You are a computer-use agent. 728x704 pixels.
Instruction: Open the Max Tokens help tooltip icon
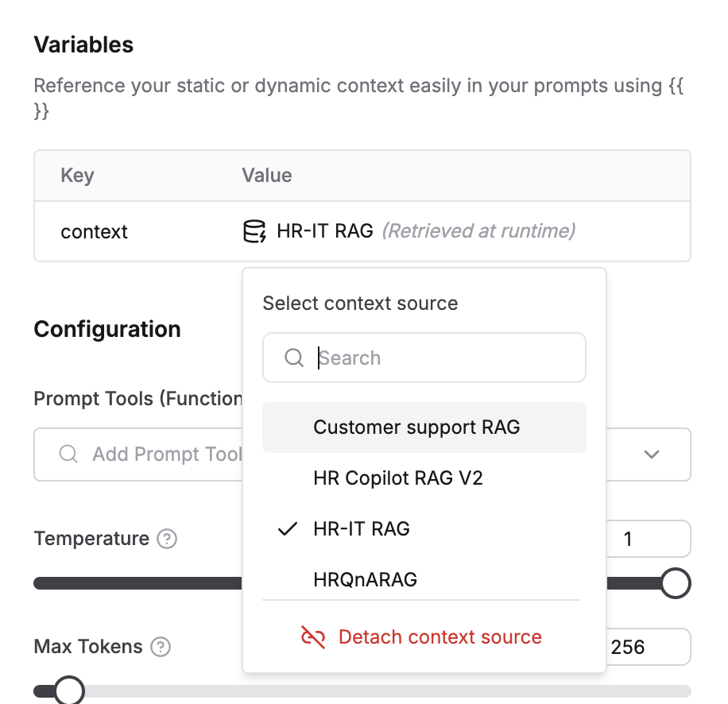[x=160, y=647]
